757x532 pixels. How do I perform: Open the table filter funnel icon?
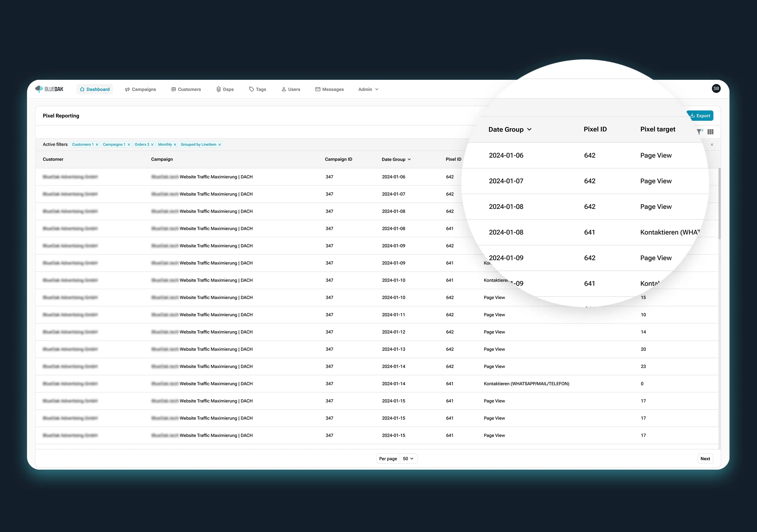tap(699, 132)
